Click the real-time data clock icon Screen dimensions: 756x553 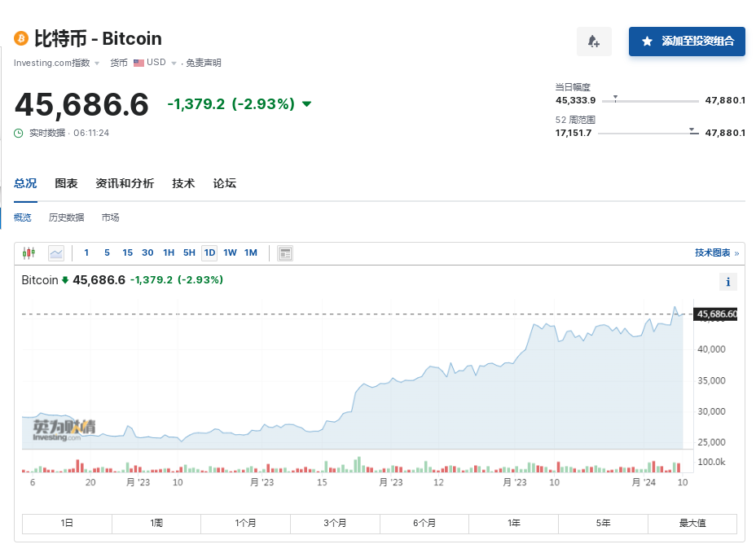click(x=19, y=133)
